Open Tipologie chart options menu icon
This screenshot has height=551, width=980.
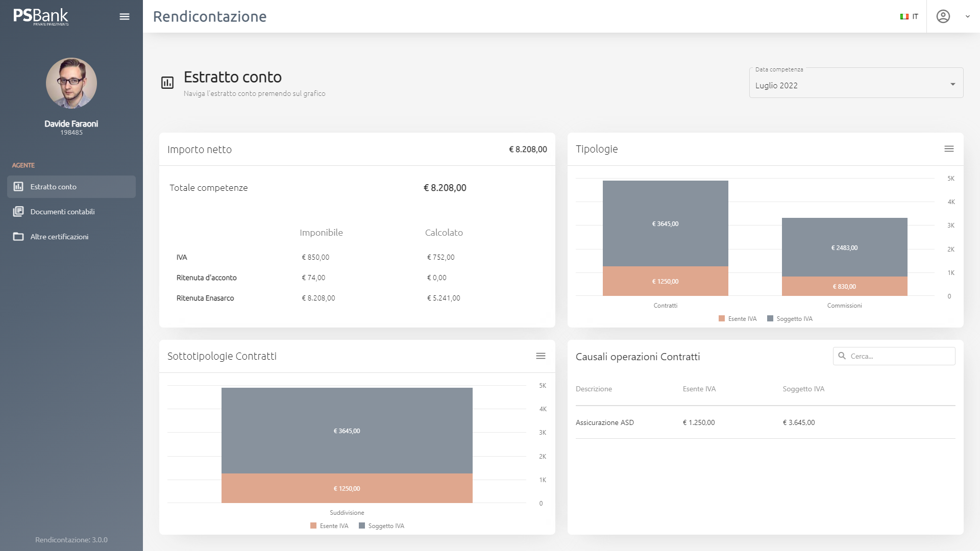click(949, 149)
